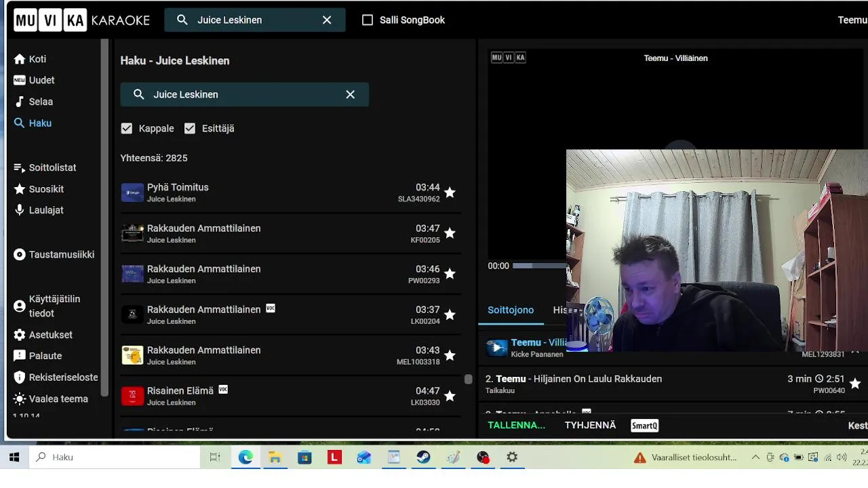Select Rakkauden Ammattilainen KF00205 thumbnail
The width and height of the screenshot is (868, 488).
[x=132, y=233]
